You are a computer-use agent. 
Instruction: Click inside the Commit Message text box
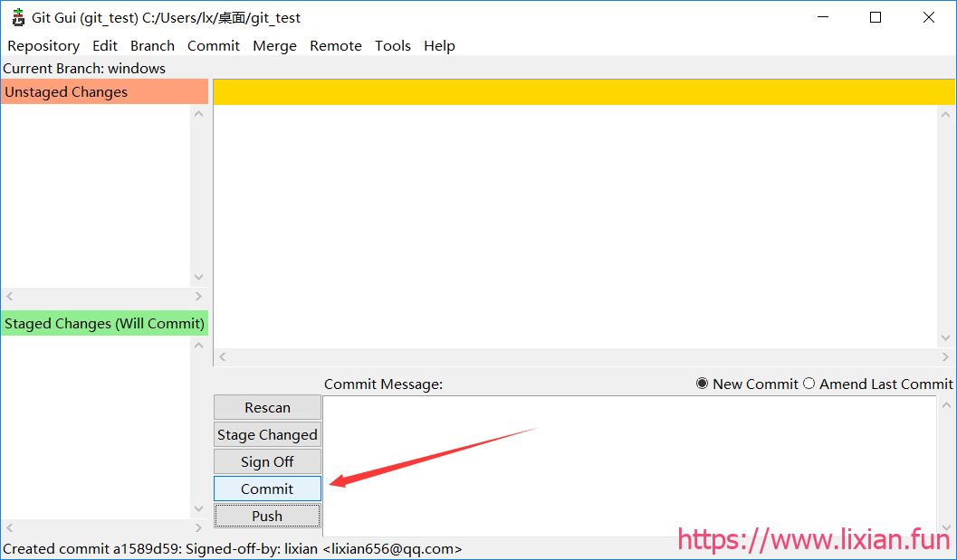coord(629,466)
